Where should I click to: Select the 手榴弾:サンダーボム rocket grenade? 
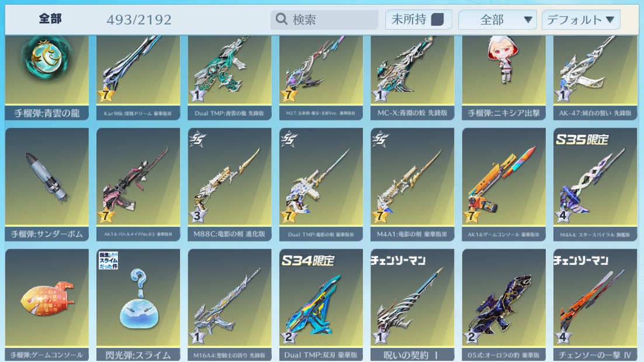coord(47,184)
